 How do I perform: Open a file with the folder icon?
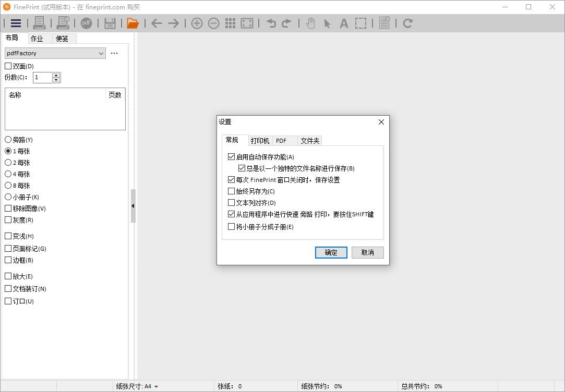pos(132,23)
